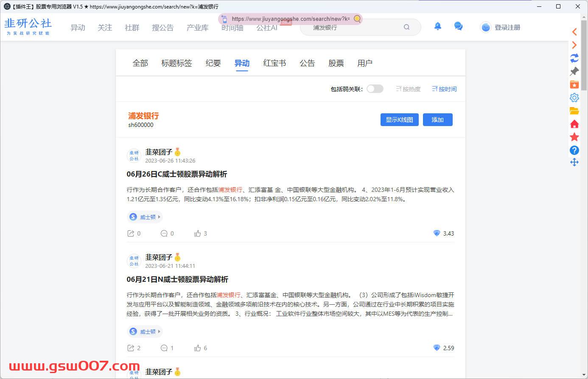This screenshot has width=588, height=379.
Task: Open notifications bell icon
Action: coord(438,27)
